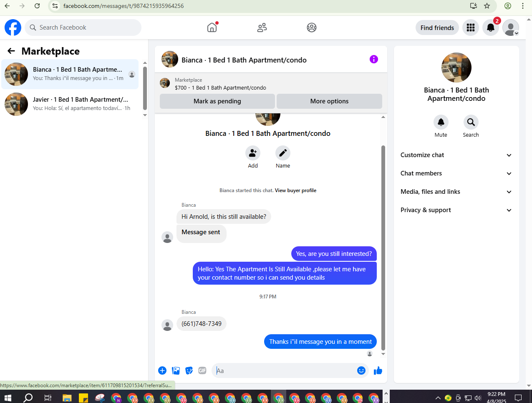Click message 'Hi Arnold, is this still available?'

coord(224,217)
